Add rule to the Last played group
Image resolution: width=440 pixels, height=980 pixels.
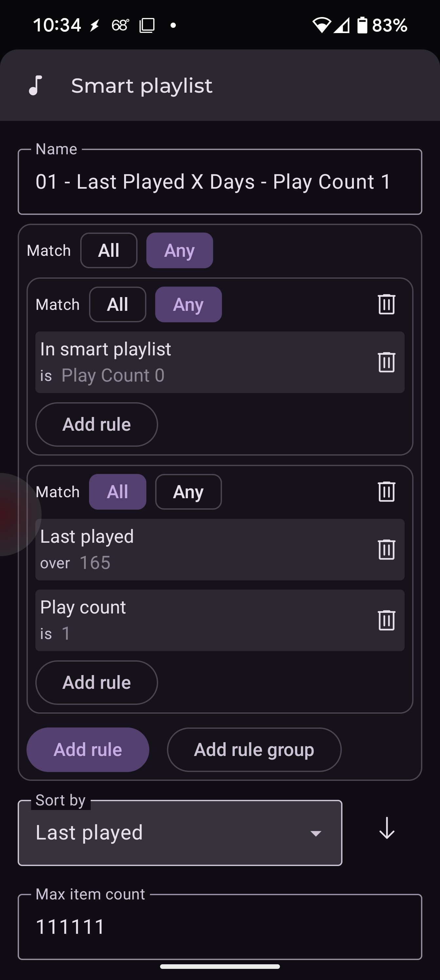(97, 682)
